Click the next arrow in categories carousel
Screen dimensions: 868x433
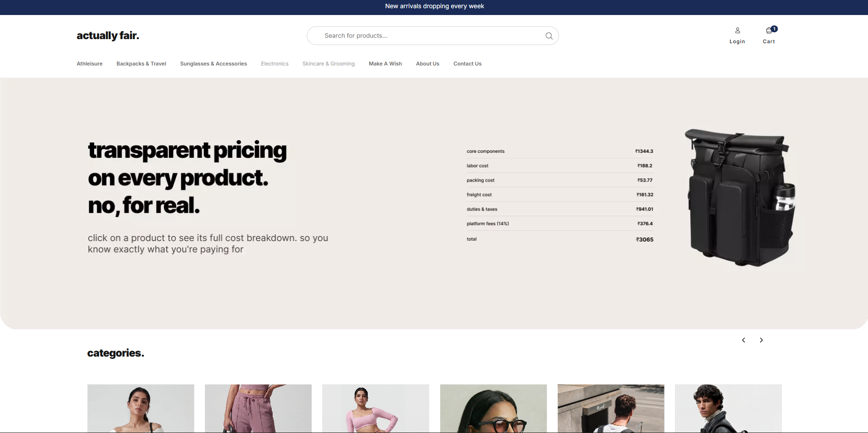[761, 340]
